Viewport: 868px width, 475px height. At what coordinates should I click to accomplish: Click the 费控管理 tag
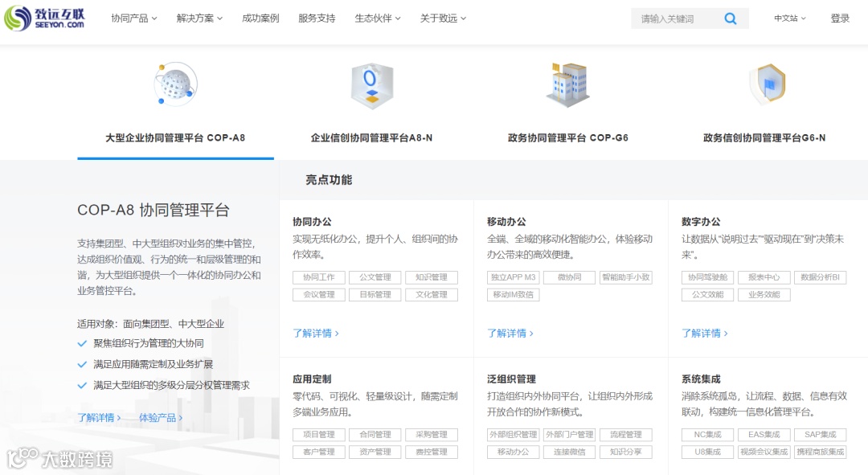point(432,452)
